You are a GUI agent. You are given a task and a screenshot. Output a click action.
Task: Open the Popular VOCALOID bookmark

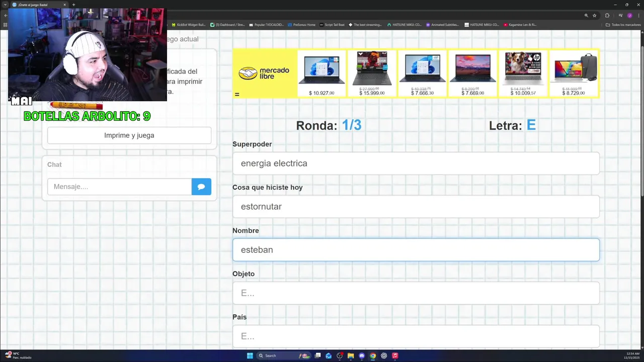(x=266, y=25)
